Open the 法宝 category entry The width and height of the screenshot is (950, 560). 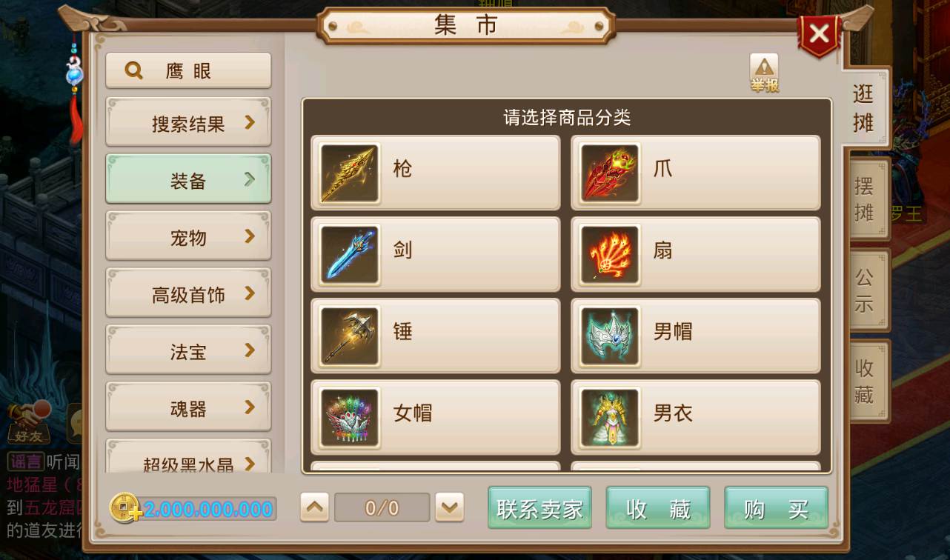(x=188, y=350)
